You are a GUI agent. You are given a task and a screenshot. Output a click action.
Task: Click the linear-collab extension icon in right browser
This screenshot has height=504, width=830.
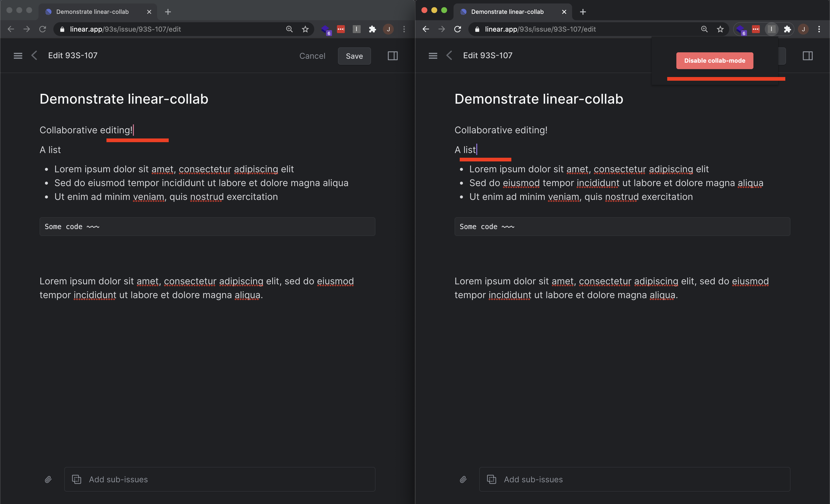point(771,29)
